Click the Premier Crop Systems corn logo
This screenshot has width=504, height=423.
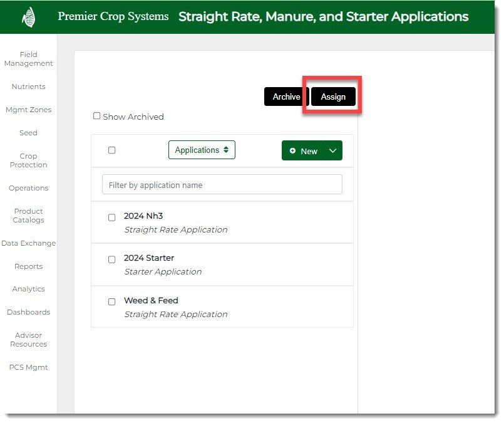(x=28, y=18)
